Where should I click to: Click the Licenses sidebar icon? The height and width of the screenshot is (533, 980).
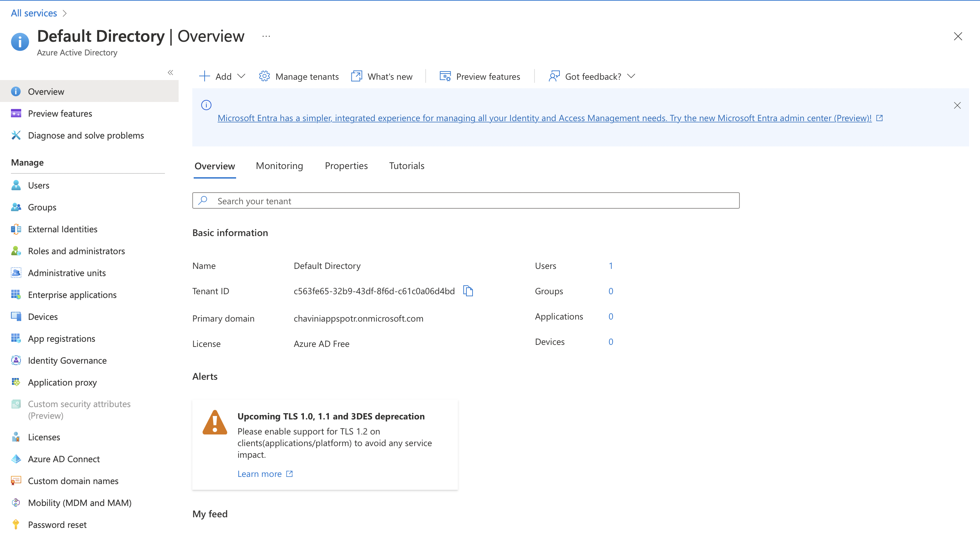[x=16, y=437]
